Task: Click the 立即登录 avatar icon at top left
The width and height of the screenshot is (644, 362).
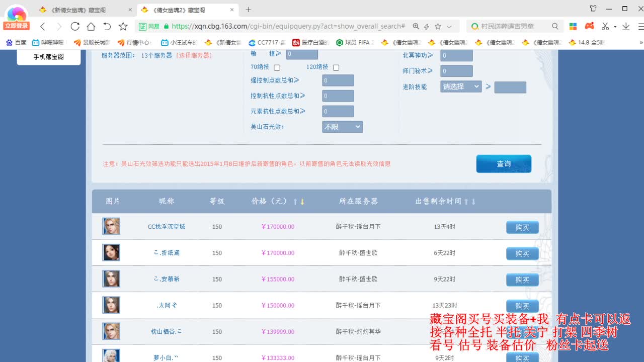Action: 15,14
